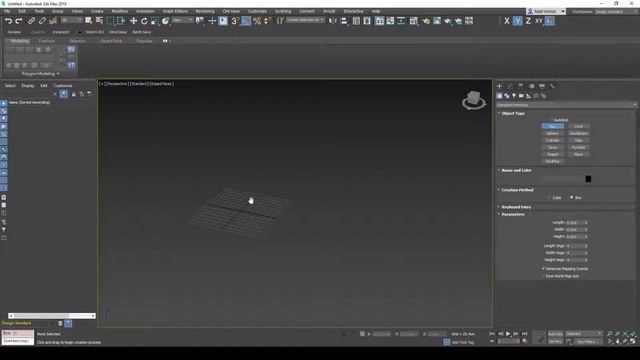Open the Create tab plus icon
Screen dimensions: 640x360
(499, 86)
